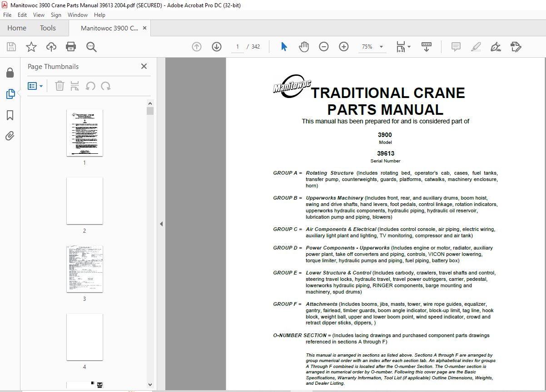
Task: Click the 'GROUP A =' label
Action: [x=288, y=173]
